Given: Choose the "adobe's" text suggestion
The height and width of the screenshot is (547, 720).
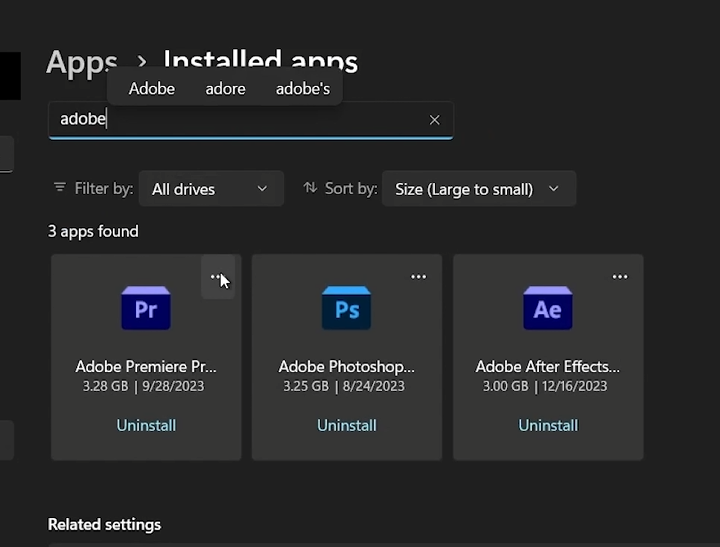Looking at the screenshot, I should (x=303, y=89).
